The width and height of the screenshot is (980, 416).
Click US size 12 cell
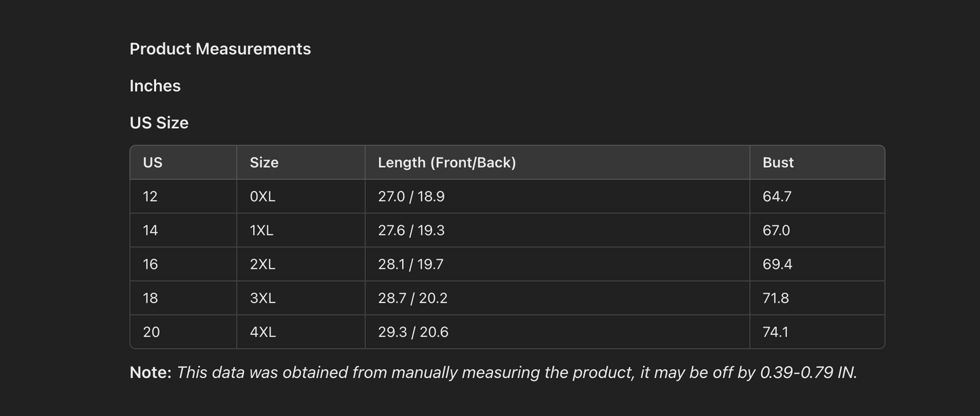[150, 196]
